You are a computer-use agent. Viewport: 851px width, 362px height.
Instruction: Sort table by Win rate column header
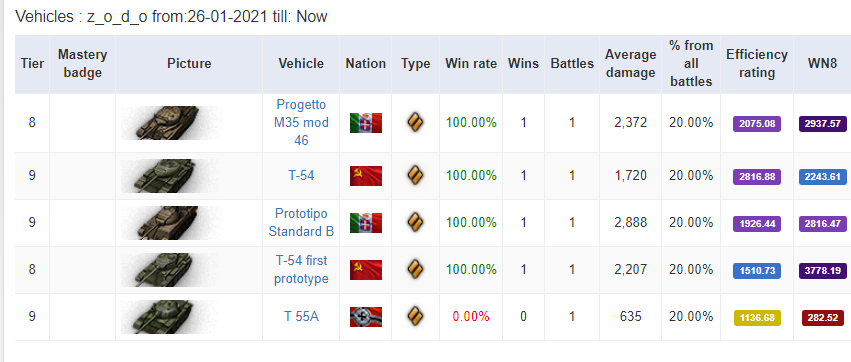[471, 64]
